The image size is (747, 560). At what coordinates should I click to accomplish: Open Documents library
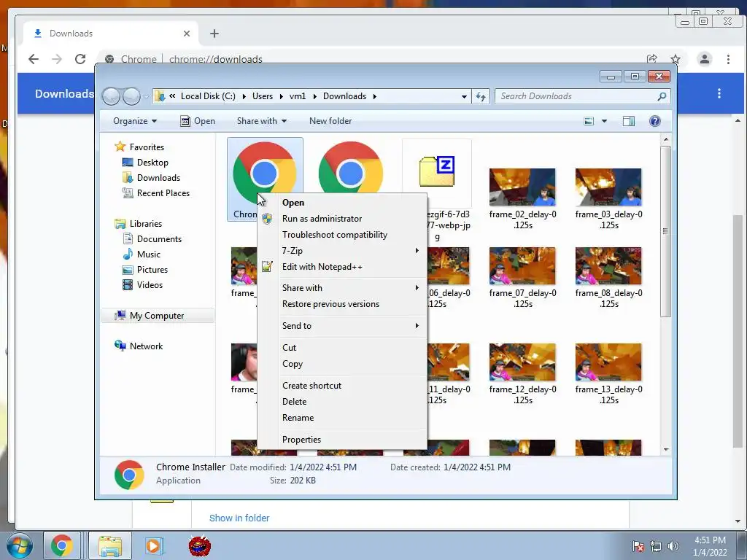(159, 239)
